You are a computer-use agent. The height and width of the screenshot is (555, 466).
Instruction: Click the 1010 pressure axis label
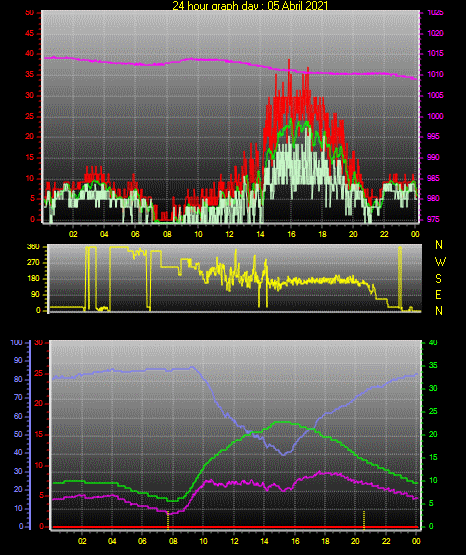point(435,75)
